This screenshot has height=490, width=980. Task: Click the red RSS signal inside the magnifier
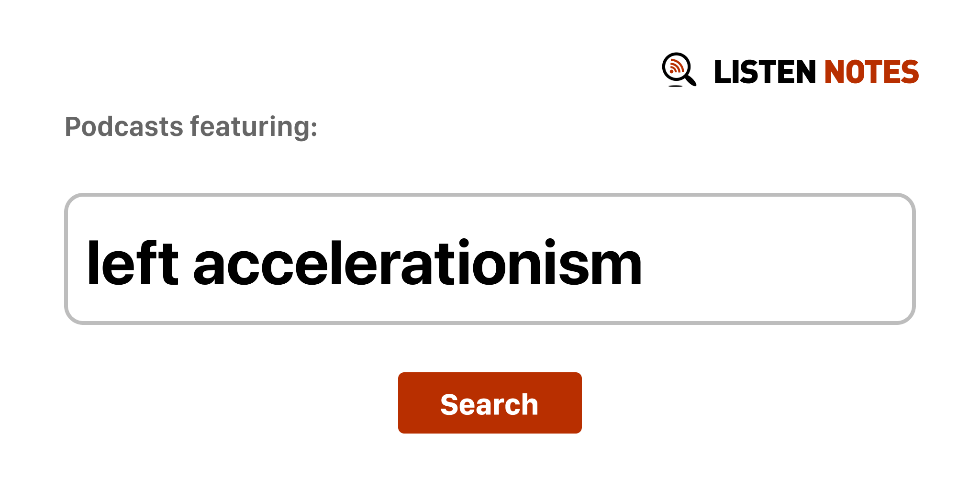coord(676,66)
